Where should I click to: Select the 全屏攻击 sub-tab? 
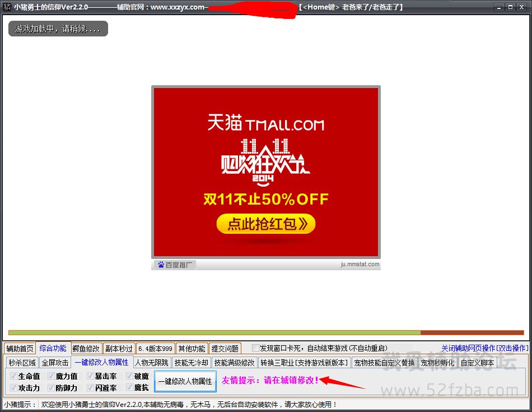click(55, 363)
